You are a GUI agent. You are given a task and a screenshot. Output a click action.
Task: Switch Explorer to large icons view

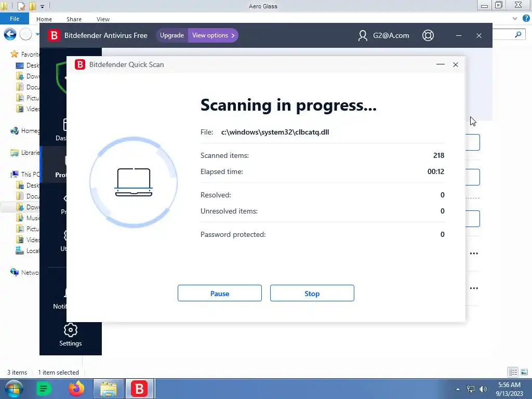(524, 372)
